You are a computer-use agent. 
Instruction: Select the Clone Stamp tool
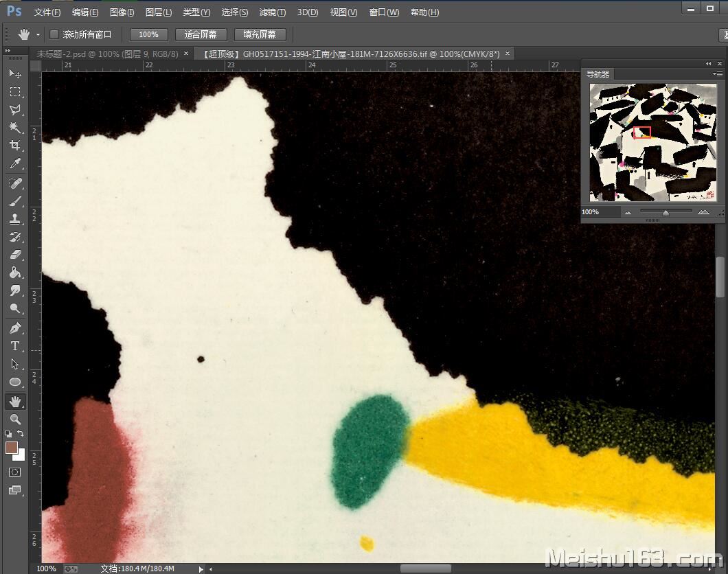pyautogui.click(x=15, y=219)
